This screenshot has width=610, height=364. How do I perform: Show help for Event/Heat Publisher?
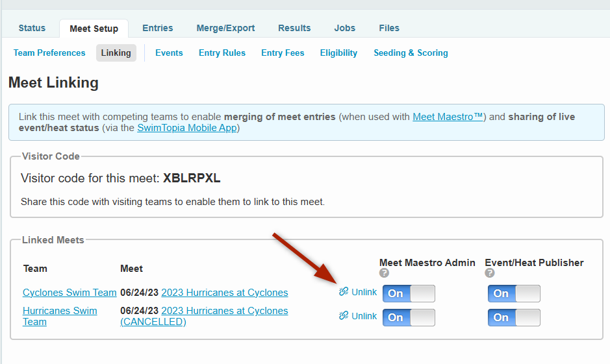pos(489,273)
